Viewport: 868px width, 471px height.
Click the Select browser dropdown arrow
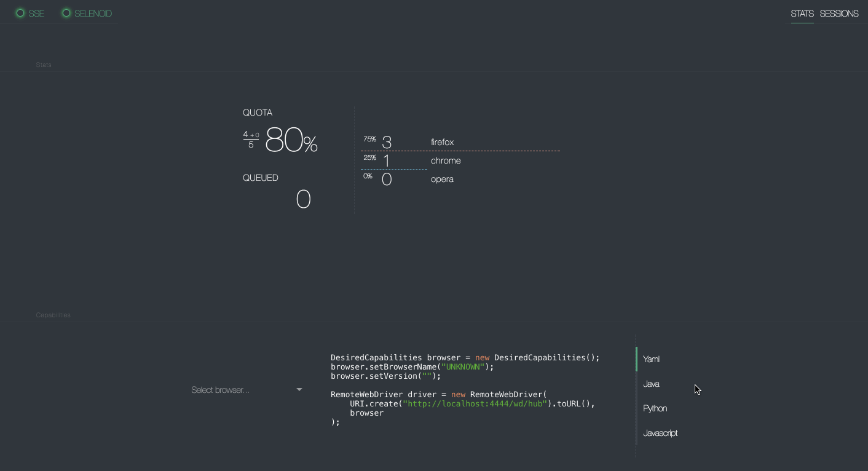pos(299,389)
